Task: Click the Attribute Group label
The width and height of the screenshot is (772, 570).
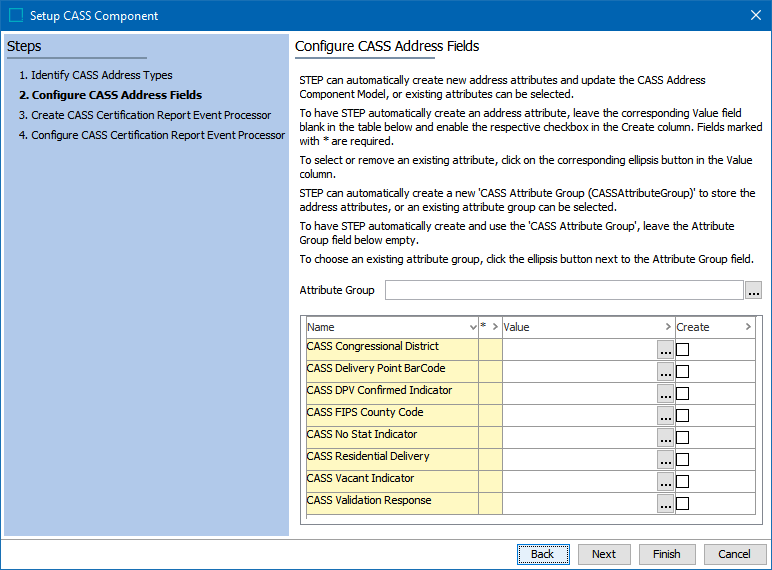Action: tap(337, 290)
